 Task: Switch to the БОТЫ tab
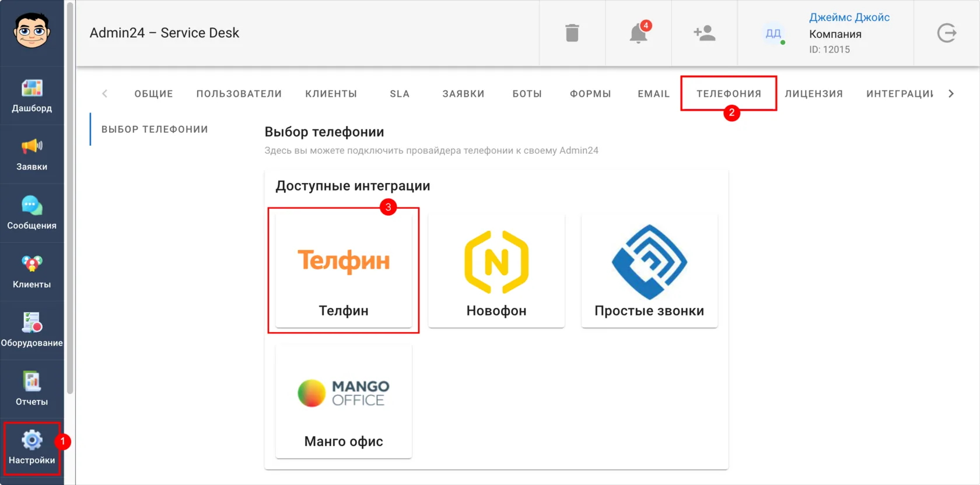pyautogui.click(x=527, y=94)
